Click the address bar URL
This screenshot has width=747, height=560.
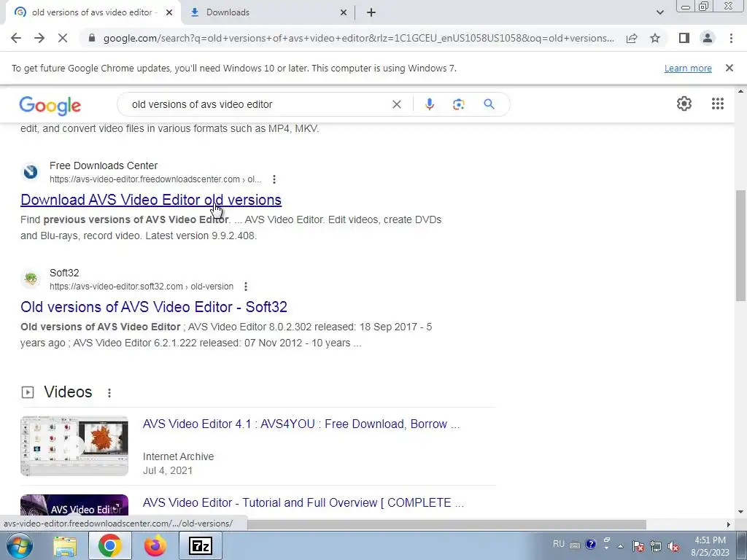click(x=358, y=38)
